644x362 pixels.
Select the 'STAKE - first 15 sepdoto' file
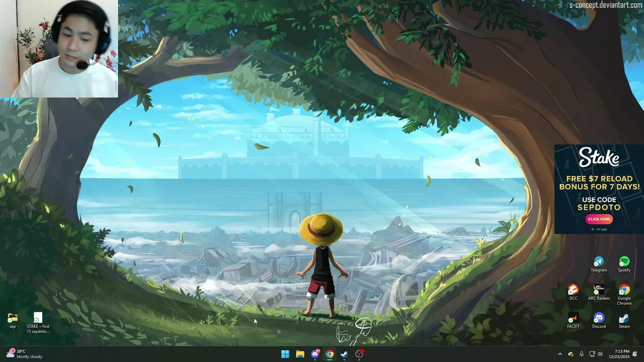point(38,323)
